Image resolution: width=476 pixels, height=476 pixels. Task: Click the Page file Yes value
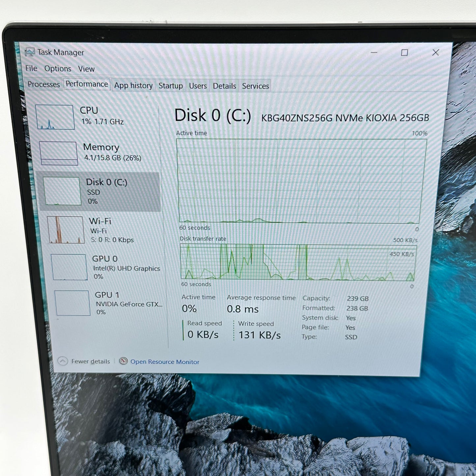[350, 327]
